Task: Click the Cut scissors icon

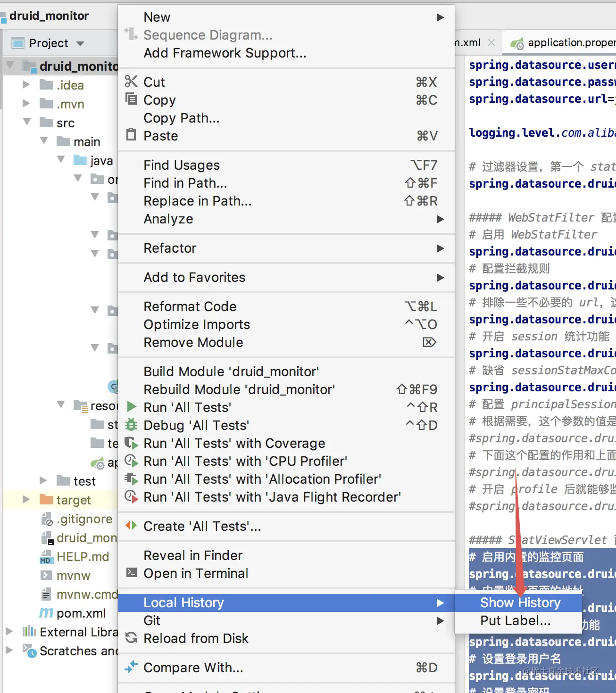Action: 131,81
